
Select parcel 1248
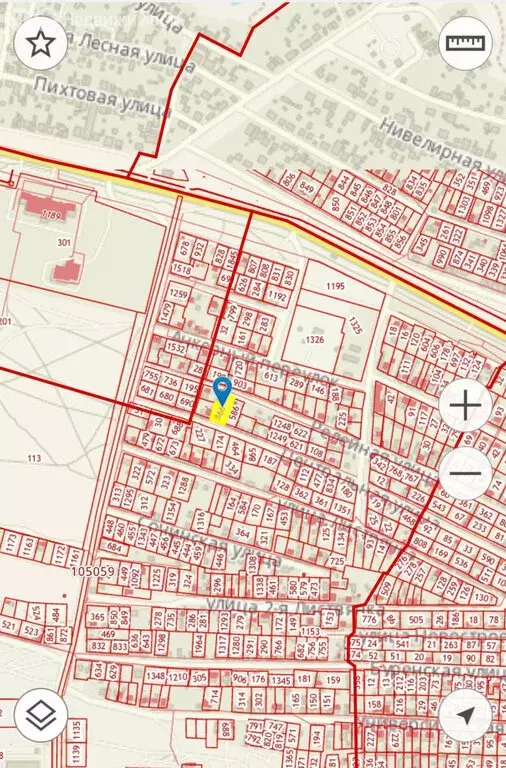click(x=282, y=424)
